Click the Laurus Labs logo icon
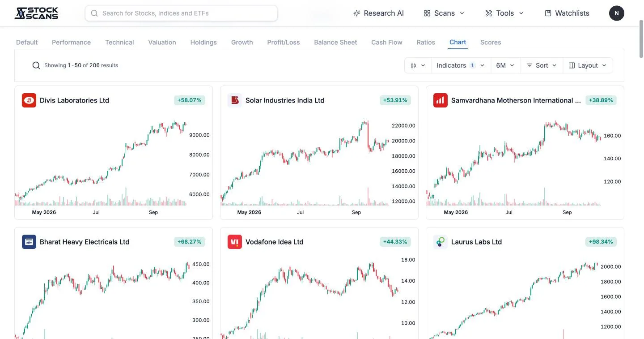 (x=441, y=242)
